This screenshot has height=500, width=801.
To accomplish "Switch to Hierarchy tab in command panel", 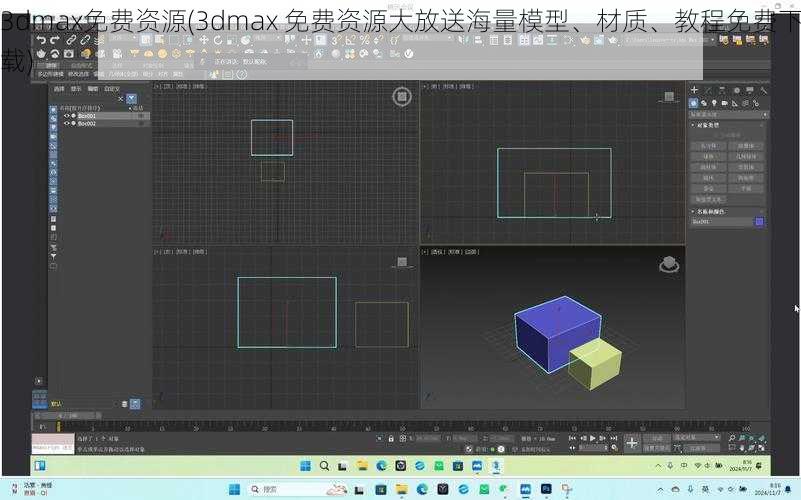I will (x=722, y=90).
